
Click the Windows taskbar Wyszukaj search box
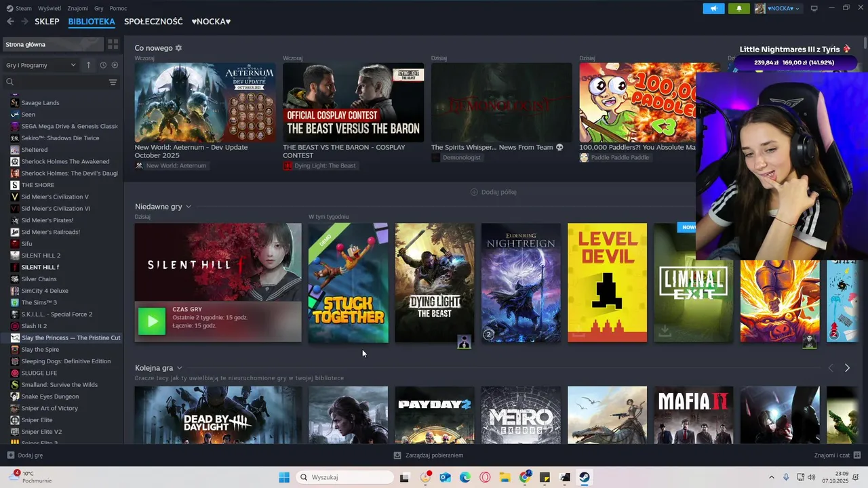344,477
